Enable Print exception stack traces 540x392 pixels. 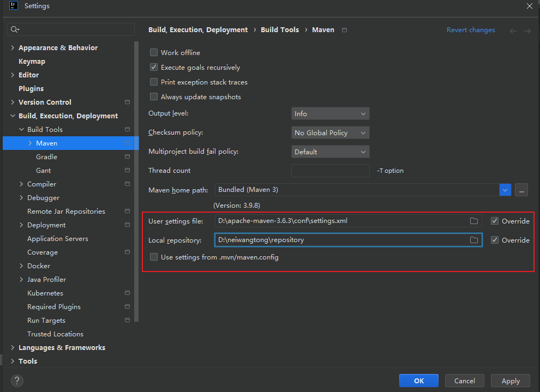click(x=154, y=82)
